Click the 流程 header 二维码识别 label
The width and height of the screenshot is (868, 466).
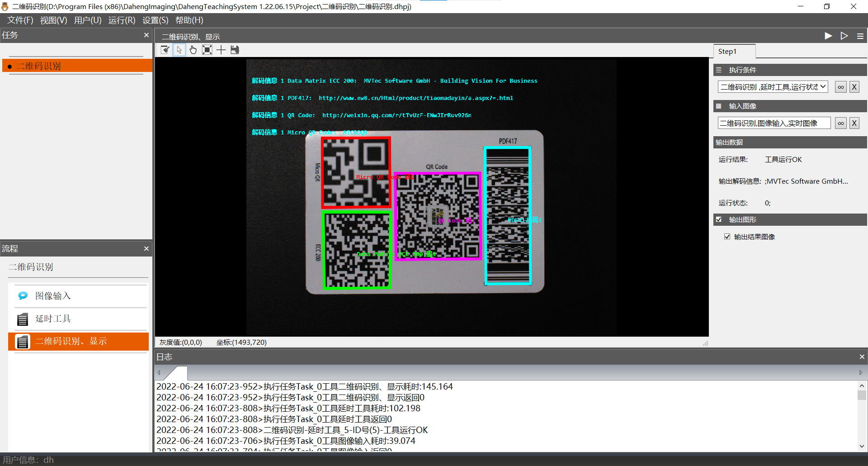point(31,267)
